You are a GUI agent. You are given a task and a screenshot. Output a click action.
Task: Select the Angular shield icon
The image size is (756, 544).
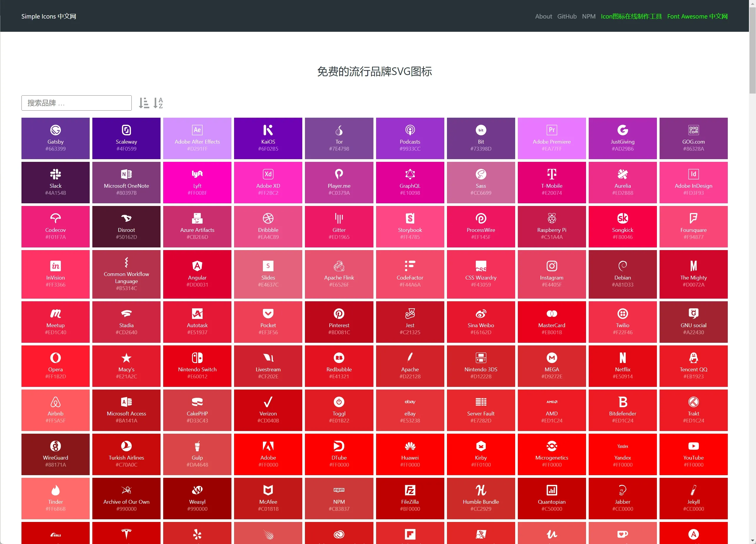pyautogui.click(x=197, y=266)
